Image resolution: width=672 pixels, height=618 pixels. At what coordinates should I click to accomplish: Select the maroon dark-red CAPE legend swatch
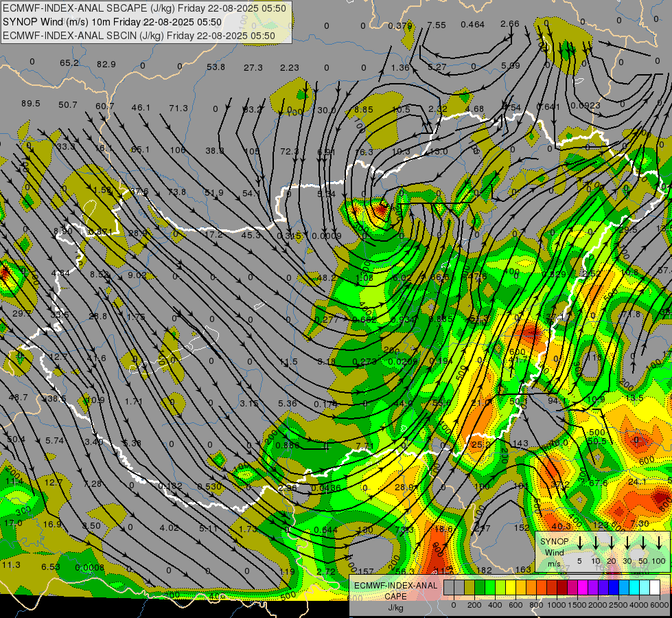point(562,588)
